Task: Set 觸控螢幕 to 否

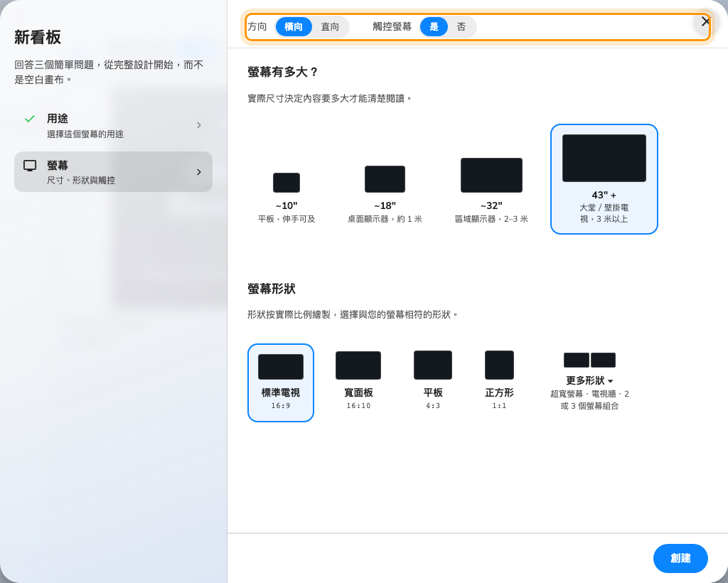Action: pos(461,27)
